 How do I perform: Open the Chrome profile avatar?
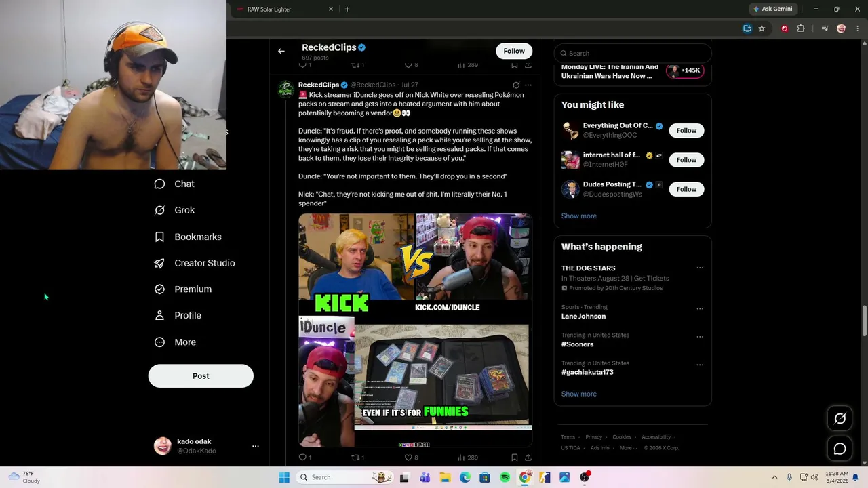[x=842, y=28]
